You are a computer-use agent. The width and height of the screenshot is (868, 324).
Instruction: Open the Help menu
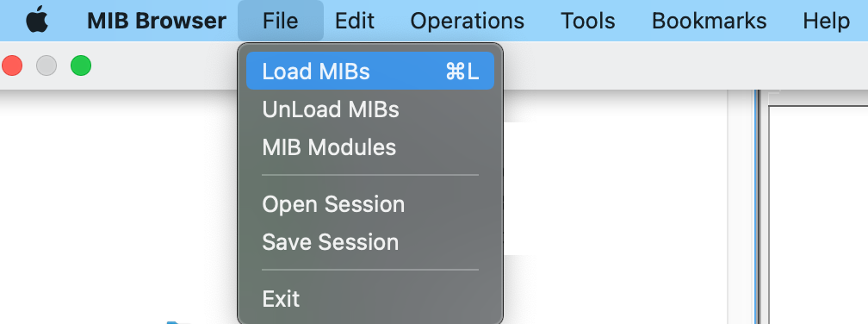[826, 21]
